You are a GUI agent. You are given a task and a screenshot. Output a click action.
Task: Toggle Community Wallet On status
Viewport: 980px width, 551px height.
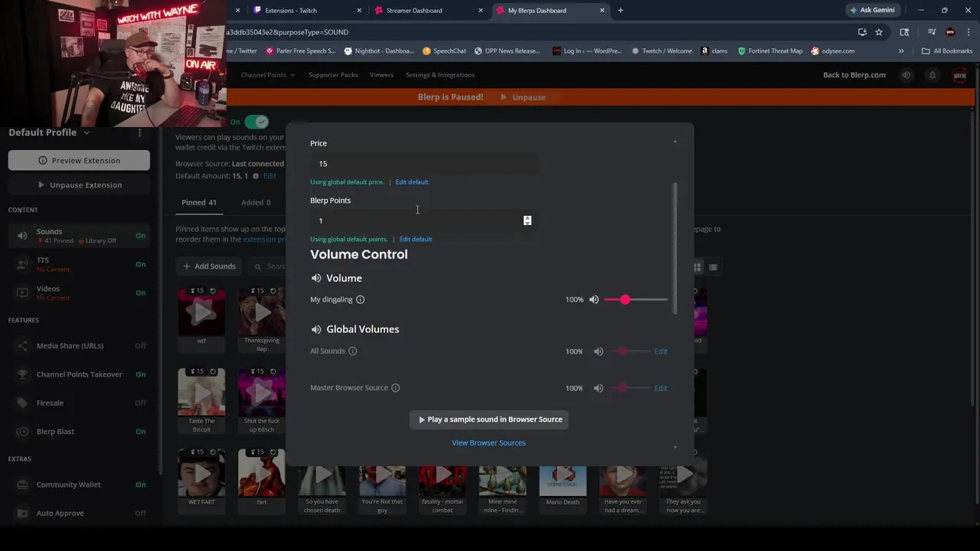coord(140,484)
